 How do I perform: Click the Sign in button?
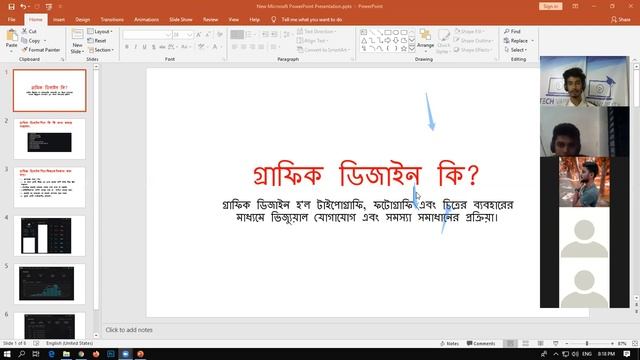tap(551, 7)
